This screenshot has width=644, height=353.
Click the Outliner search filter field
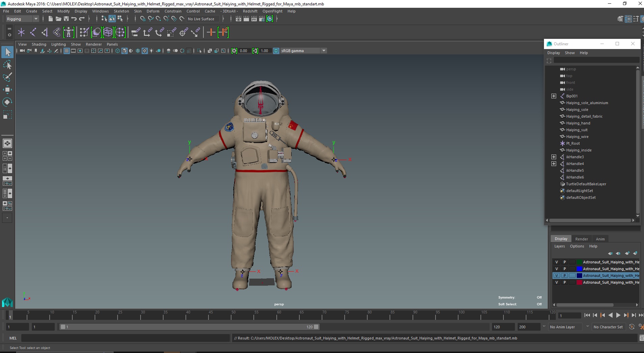coord(596,60)
